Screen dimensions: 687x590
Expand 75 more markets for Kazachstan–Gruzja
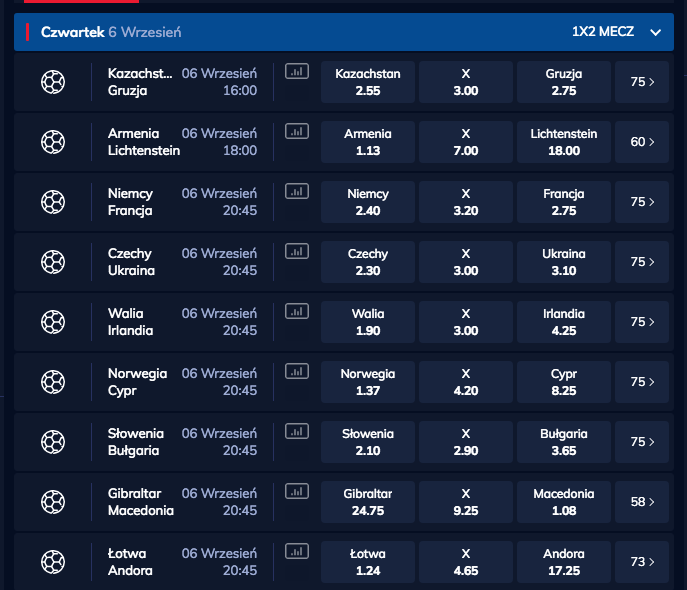642,82
